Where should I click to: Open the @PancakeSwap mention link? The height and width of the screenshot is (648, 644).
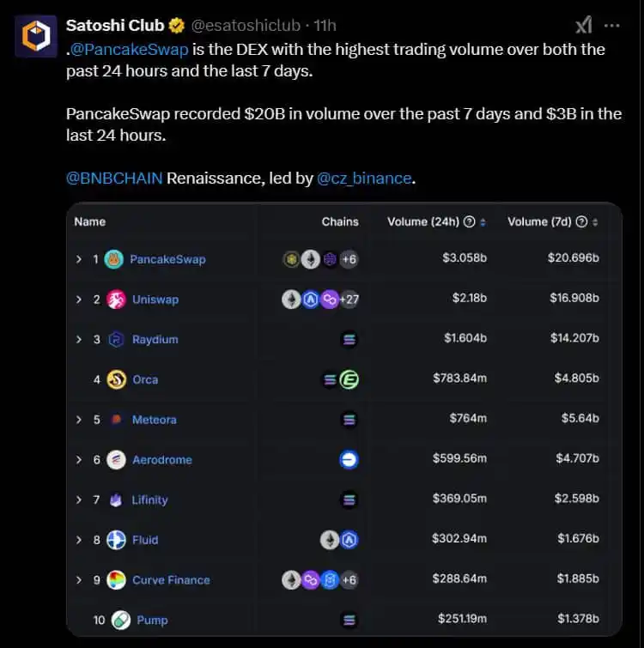[130, 50]
